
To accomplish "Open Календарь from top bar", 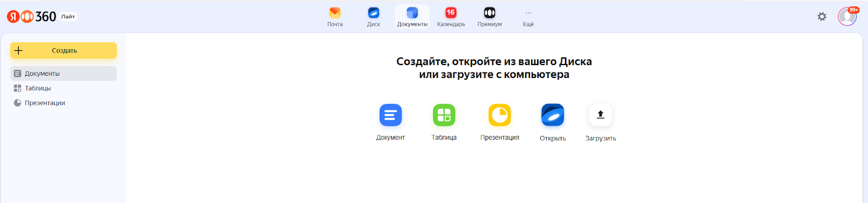I will coord(451,17).
